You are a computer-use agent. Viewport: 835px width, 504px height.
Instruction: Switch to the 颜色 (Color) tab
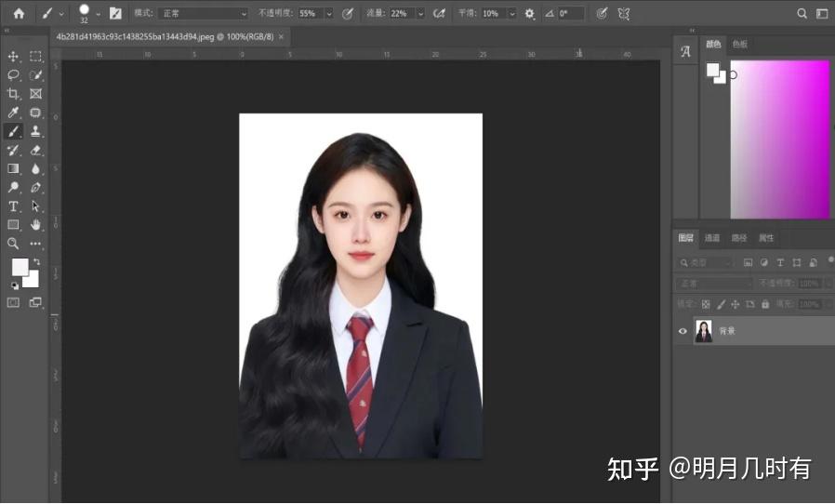click(x=713, y=45)
